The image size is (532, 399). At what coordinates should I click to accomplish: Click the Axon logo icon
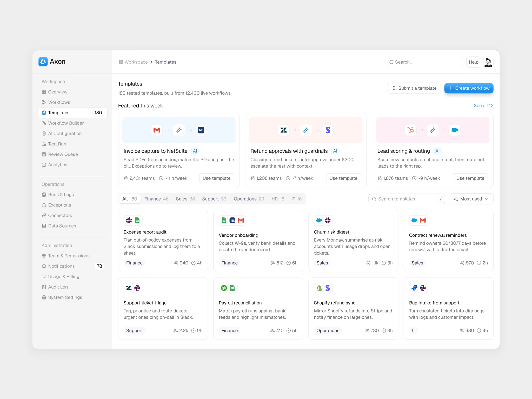[x=43, y=62]
